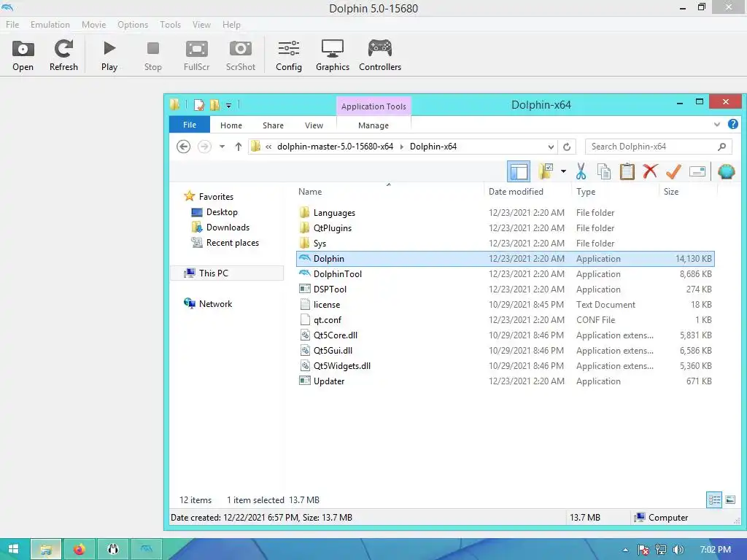
Task: Click the forward navigation arrow
Action: click(204, 147)
